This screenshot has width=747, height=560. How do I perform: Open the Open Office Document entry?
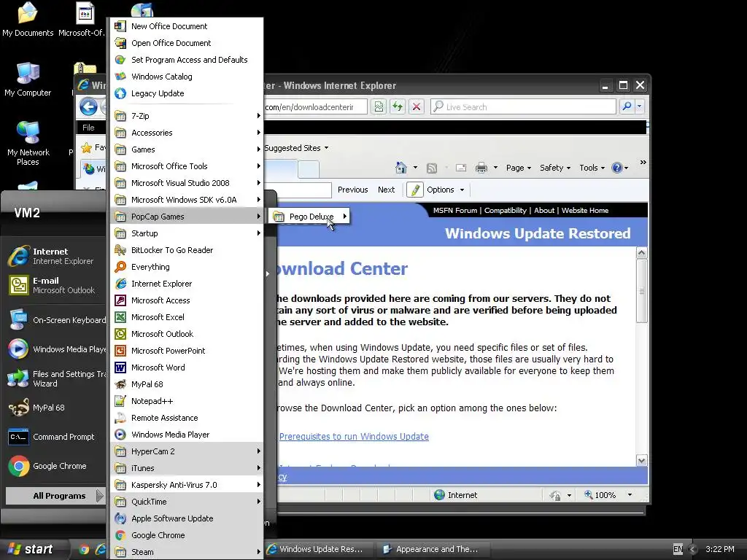(x=186, y=43)
